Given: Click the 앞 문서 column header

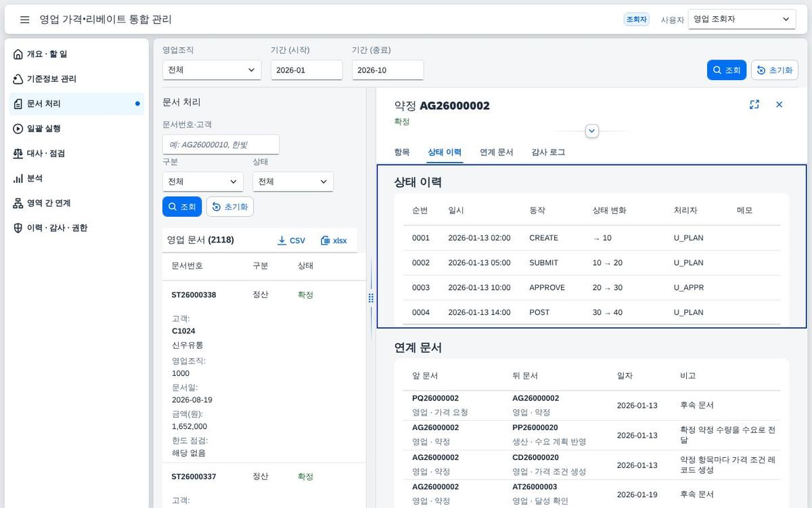Looking at the screenshot, I should [425, 375].
